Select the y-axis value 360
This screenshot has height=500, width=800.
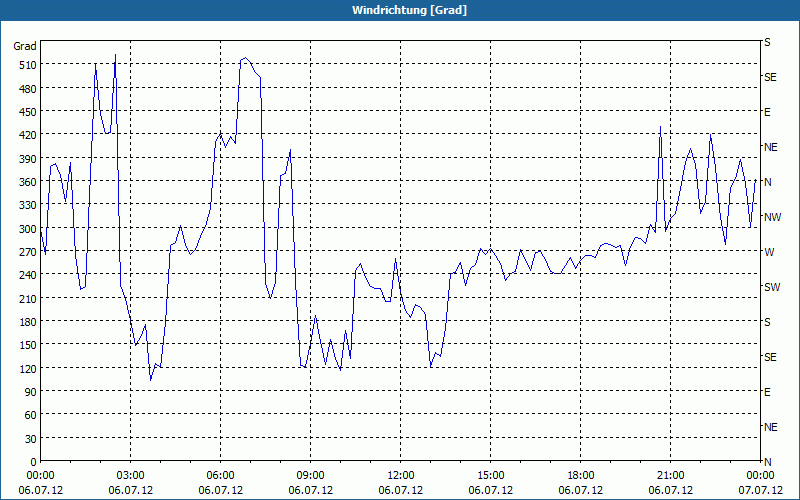tap(28, 182)
